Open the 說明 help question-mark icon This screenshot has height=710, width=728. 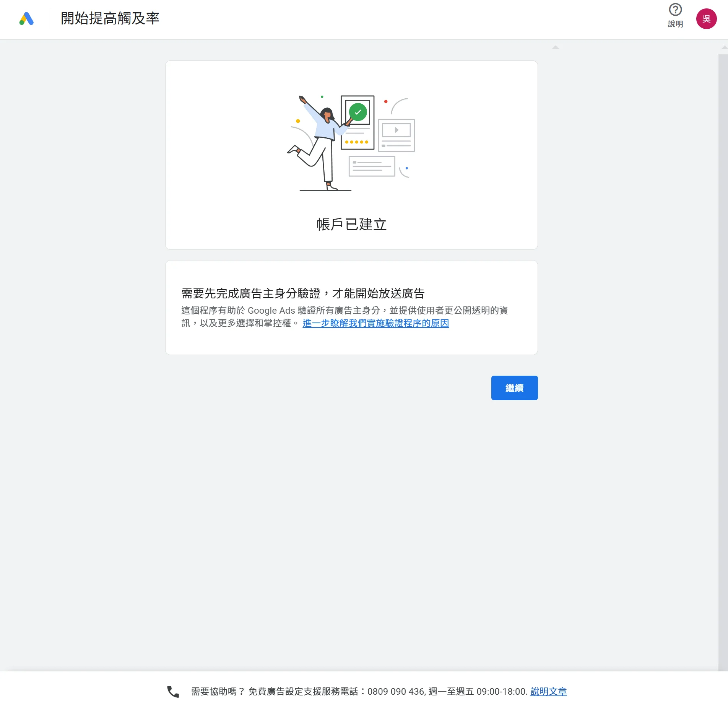tap(675, 10)
